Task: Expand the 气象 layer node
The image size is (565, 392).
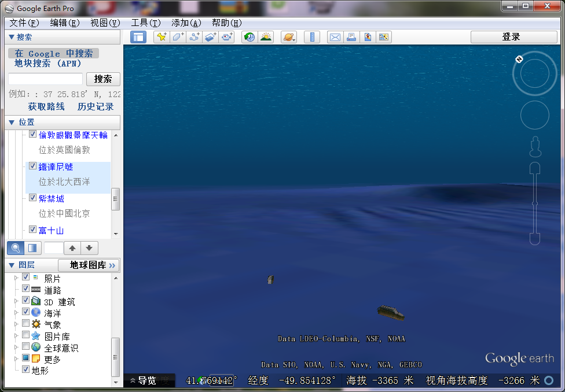Action: [x=16, y=324]
